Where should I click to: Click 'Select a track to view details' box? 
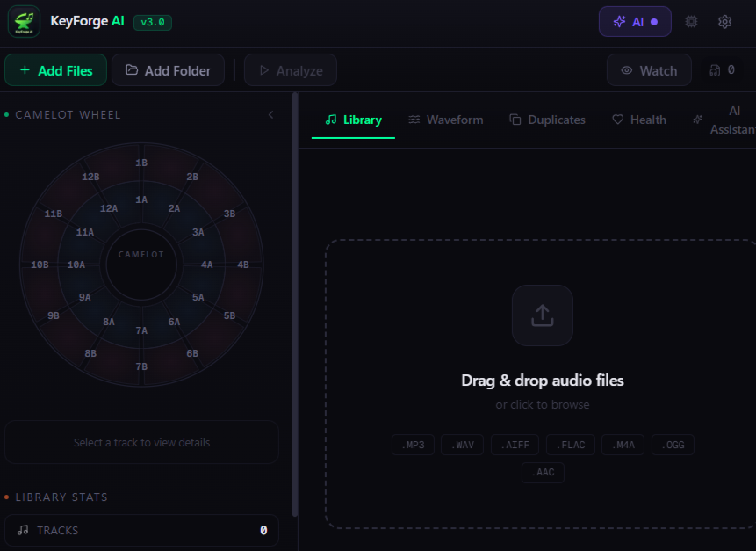(141, 442)
